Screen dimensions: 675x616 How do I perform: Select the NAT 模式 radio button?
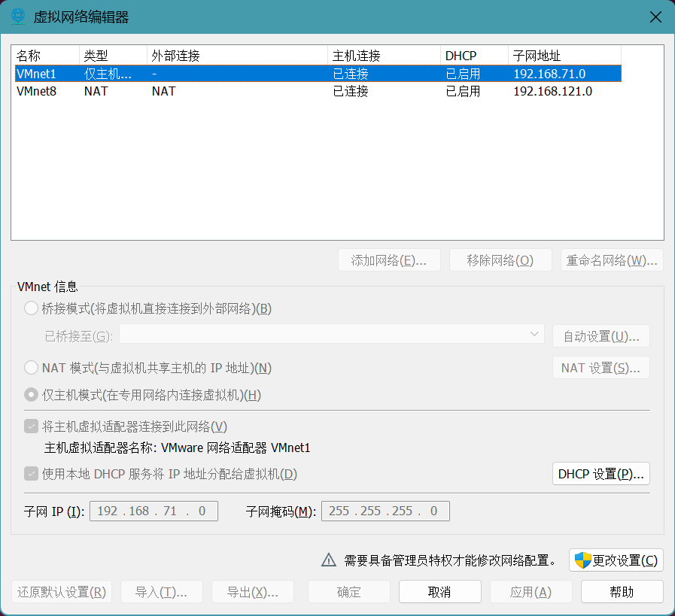31,368
